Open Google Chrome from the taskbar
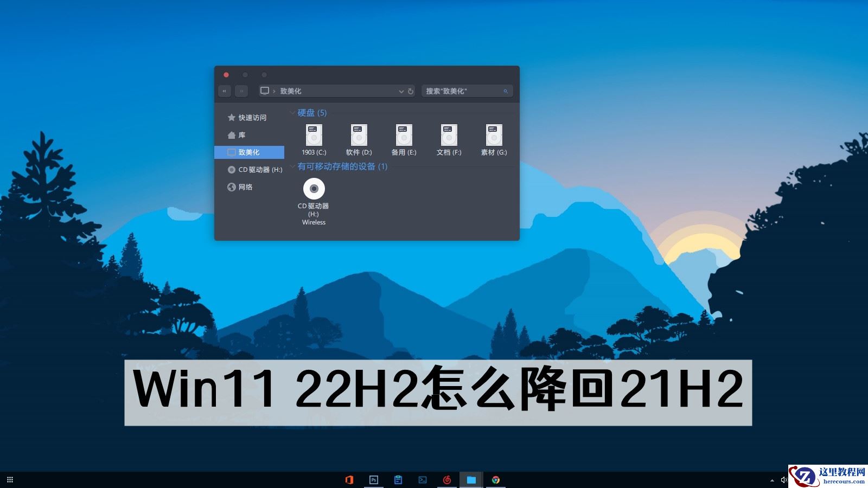This screenshot has height=488, width=868. [x=495, y=480]
